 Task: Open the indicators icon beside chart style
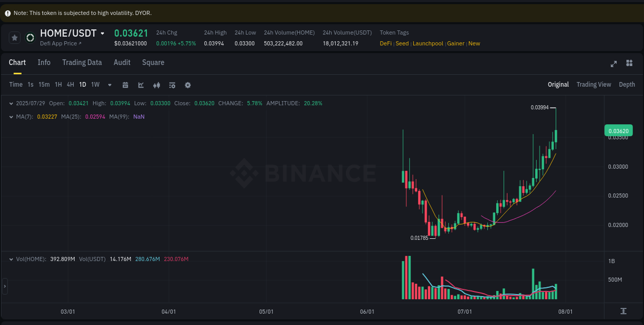[157, 85]
